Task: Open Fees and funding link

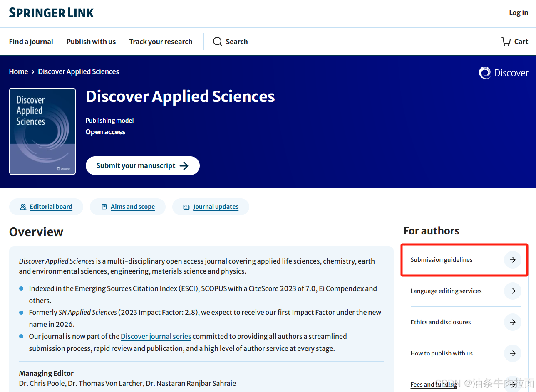Action: 434,385
